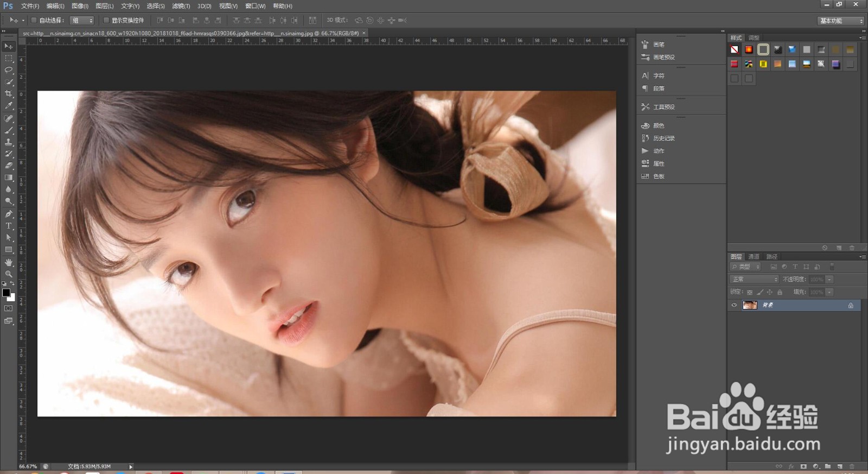Select the History Brush tool
This screenshot has width=868, height=474.
click(x=9, y=154)
